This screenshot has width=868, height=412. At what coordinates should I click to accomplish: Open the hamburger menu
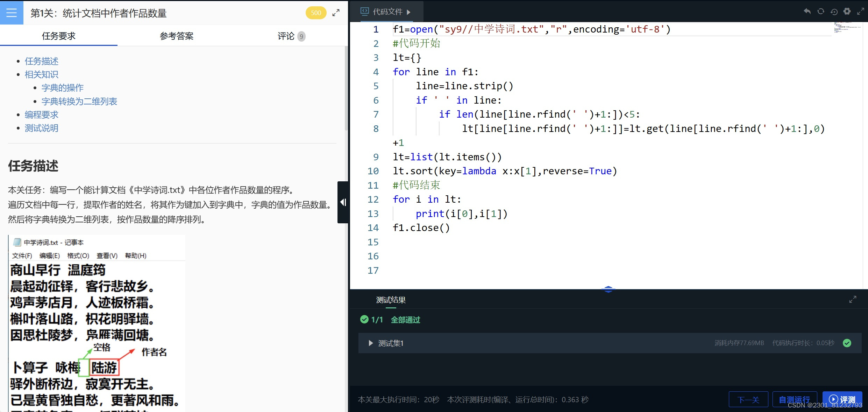click(x=12, y=13)
